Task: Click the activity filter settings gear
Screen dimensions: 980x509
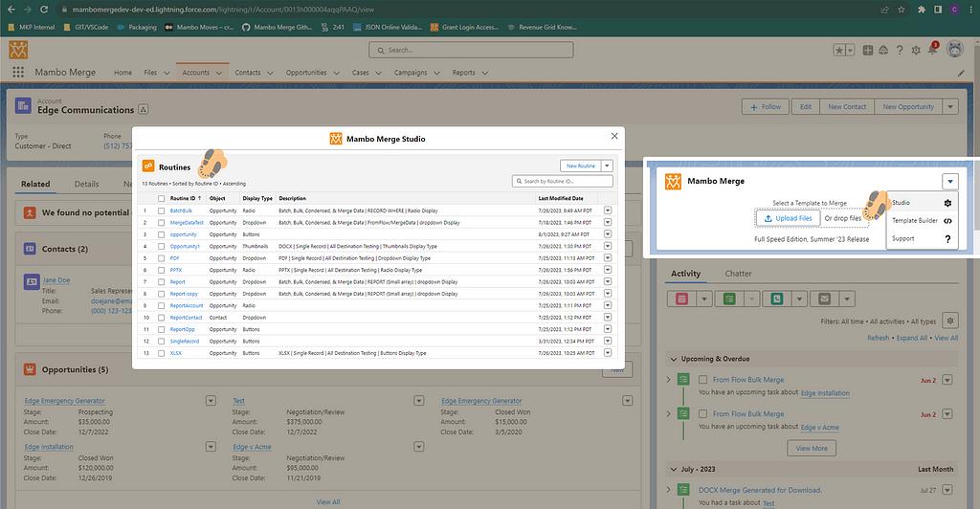Action: coord(949,321)
